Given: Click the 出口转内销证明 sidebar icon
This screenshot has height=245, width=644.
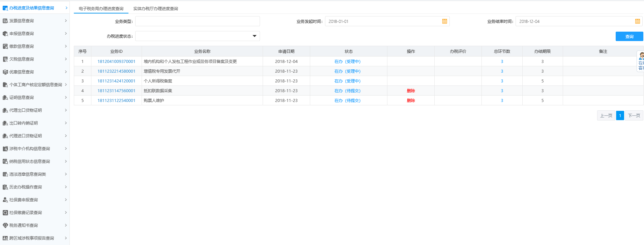Looking at the screenshot, I should click(5, 123).
